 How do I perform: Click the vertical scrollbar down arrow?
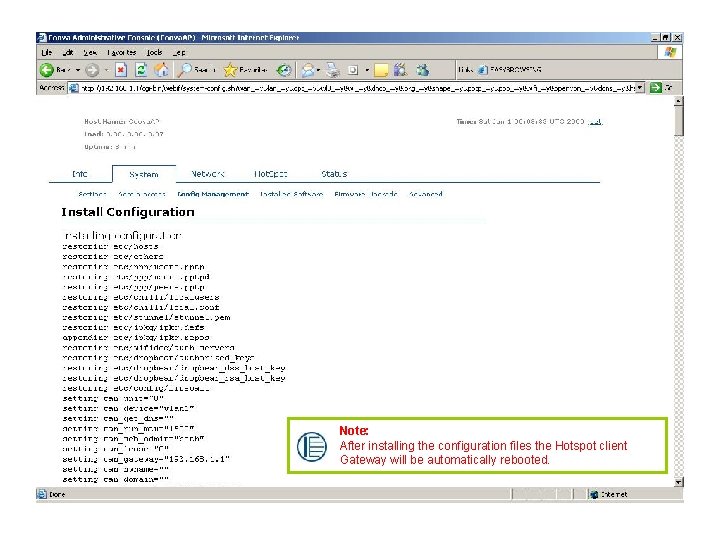(x=679, y=482)
